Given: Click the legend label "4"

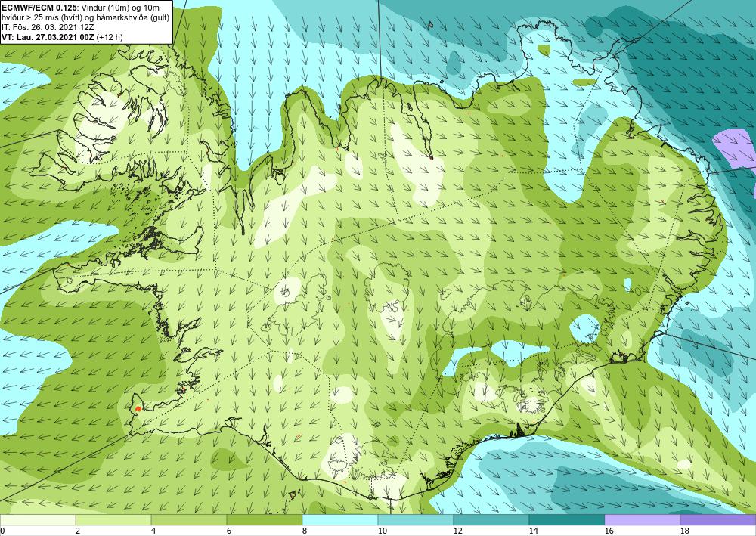Looking at the screenshot, I should (153, 531).
